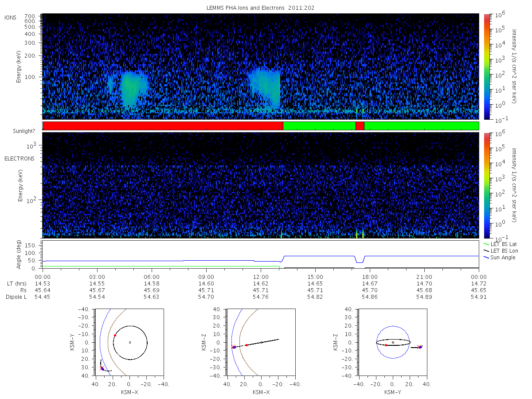Viewport: 532px width, 399px height.
Task: Click the red dot in middle KSM-X/KSM-Z plot
Action: click(246, 345)
